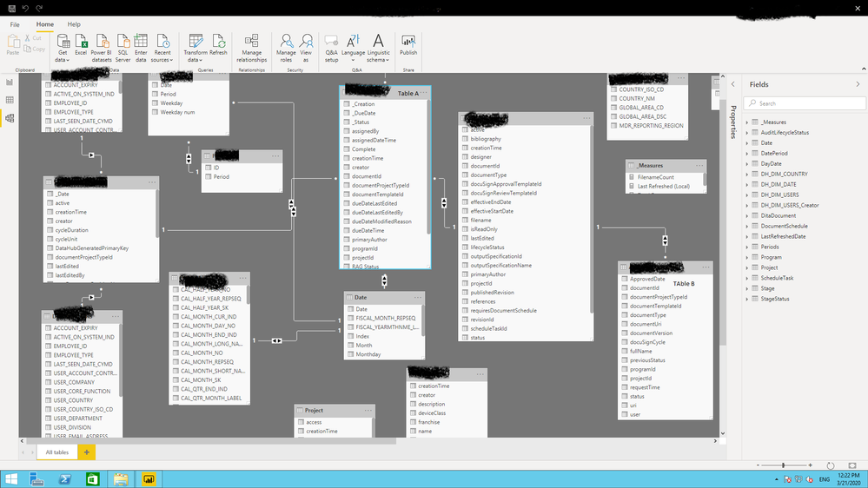Click Transform data icon
The image size is (868, 488).
click(195, 48)
